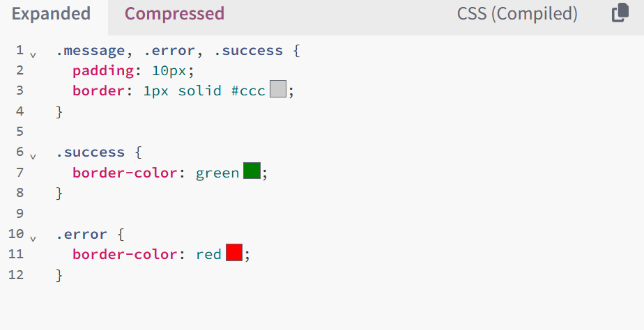
Task: Switch to the Compressed tab
Action: point(174,14)
